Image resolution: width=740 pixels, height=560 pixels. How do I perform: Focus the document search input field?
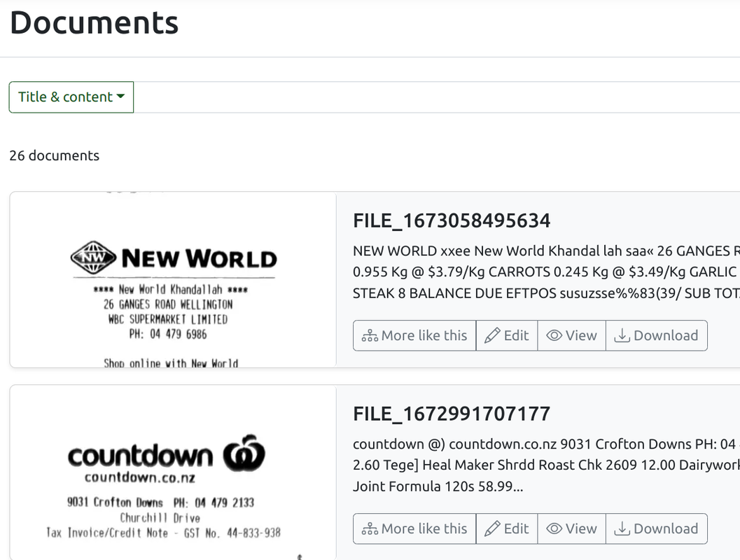[437, 97]
